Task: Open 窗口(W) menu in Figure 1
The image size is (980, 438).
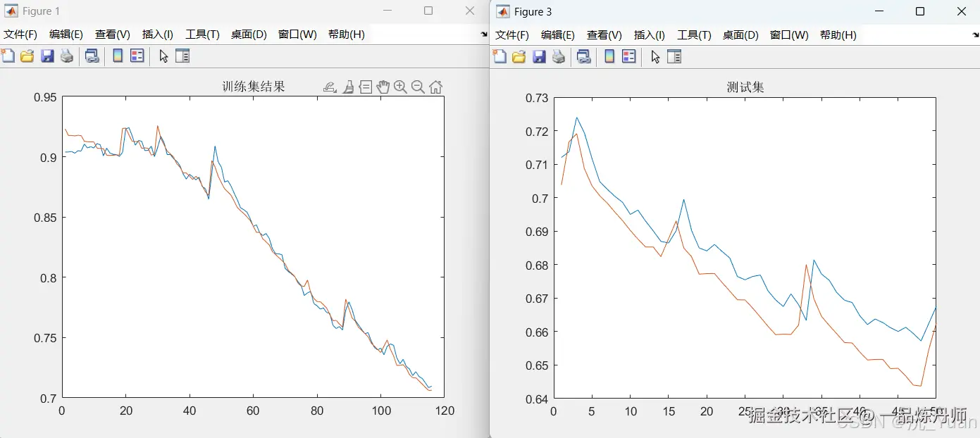Action: (x=298, y=35)
